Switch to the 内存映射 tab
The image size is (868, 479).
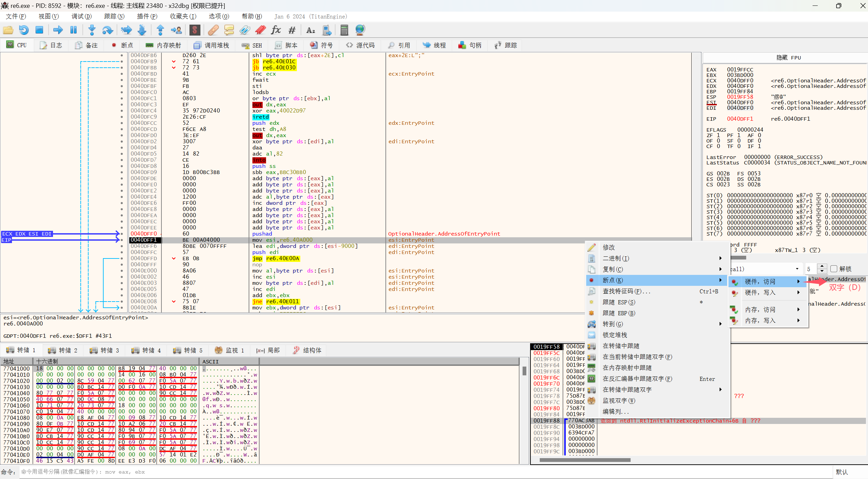[163, 45]
